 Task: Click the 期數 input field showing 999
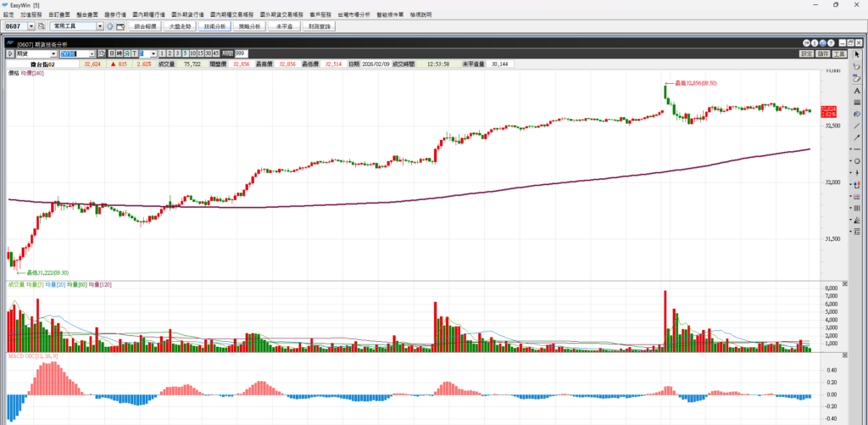(x=239, y=53)
